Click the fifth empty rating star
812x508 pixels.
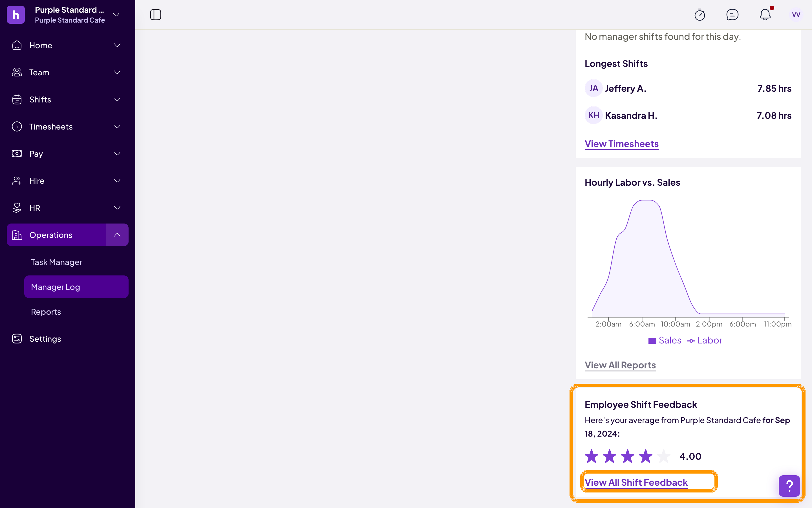point(663,456)
